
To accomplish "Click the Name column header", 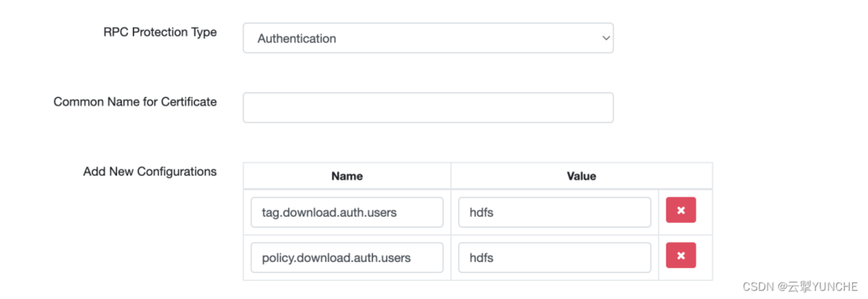I will (347, 176).
